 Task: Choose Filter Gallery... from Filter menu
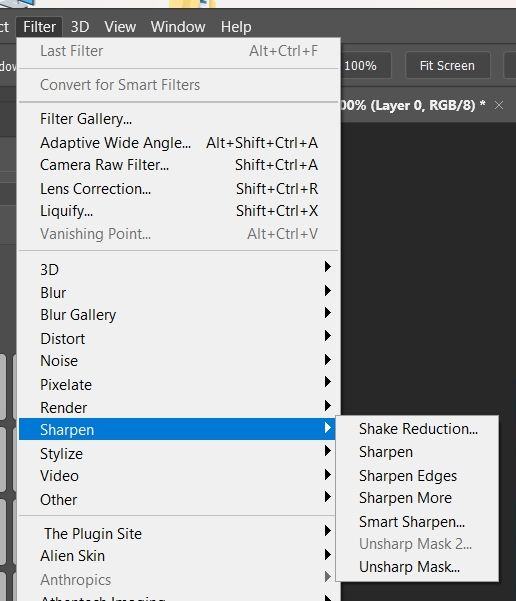pos(179,119)
